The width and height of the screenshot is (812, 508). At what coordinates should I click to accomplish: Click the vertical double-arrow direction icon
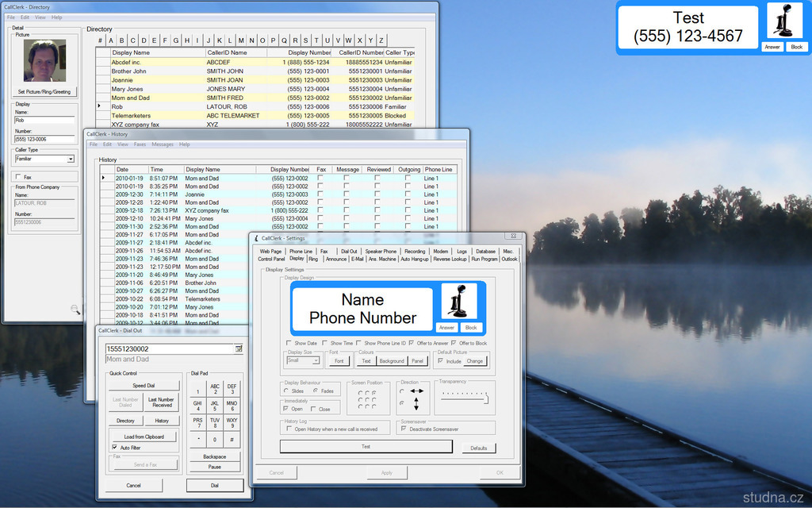(x=417, y=404)
